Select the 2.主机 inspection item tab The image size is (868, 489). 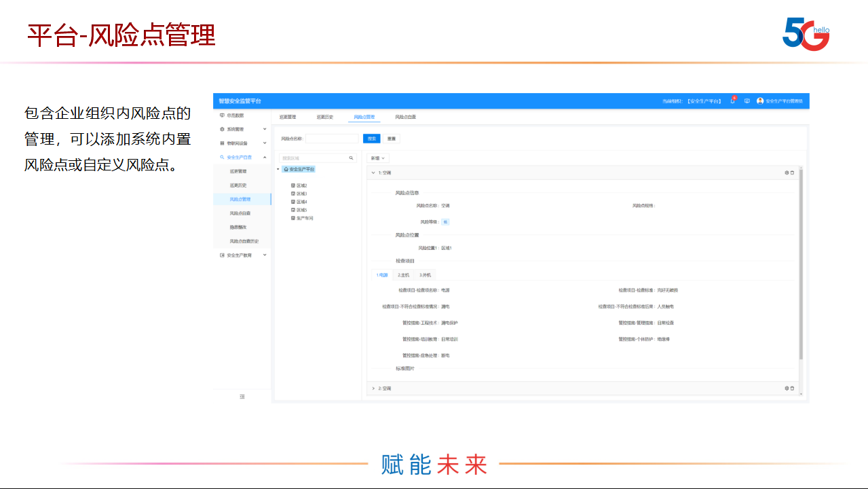pos(403,275)
